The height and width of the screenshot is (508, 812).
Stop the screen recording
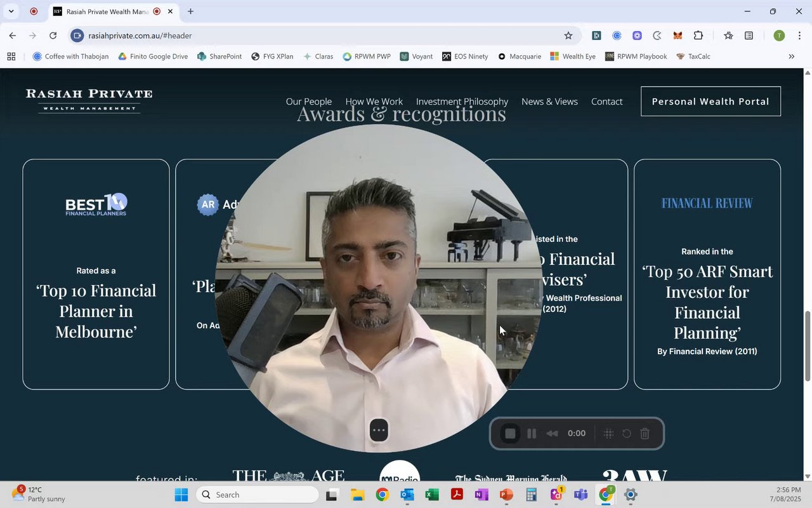tap(510, 434)
